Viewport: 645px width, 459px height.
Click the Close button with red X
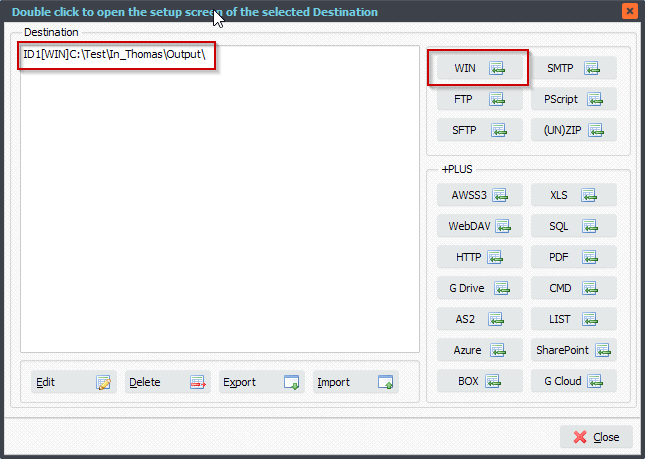point(596,437)
